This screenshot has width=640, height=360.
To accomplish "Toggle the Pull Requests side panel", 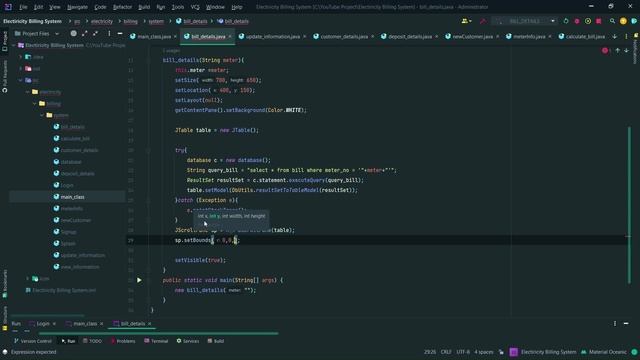I will (x=4, y=76).
